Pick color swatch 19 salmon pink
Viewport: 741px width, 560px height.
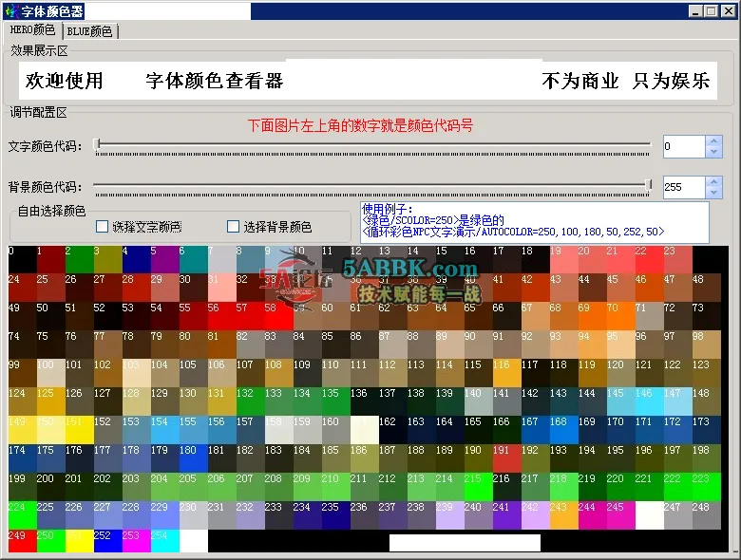click(x=564, y=260)
